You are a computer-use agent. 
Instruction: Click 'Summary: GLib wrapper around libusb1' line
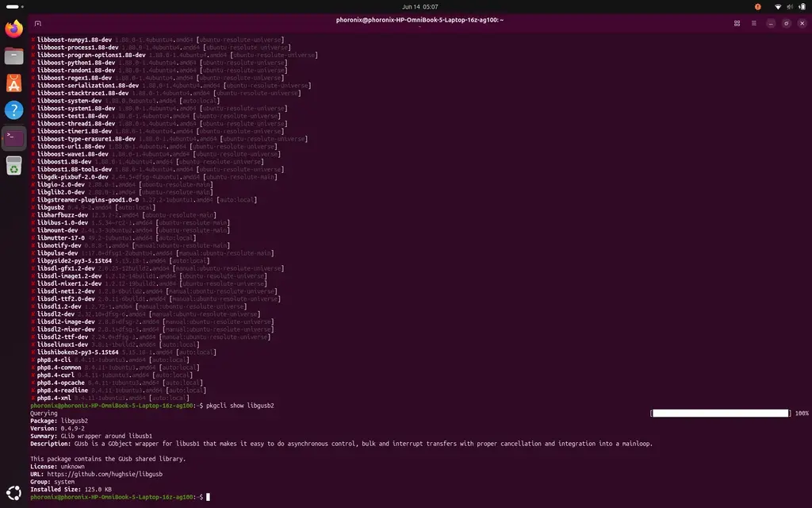(x=91, y=436)
